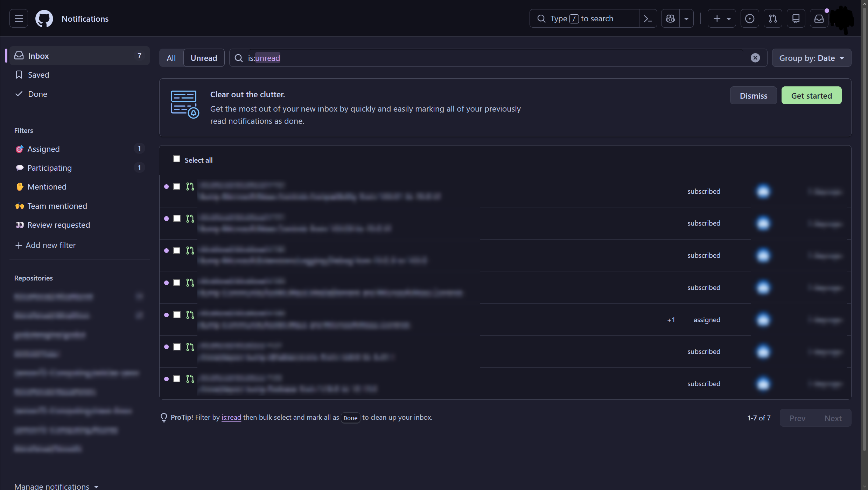Viewport: 868px width, 490px height.
Task: Open the command palette icon
Action: [648, 19]
